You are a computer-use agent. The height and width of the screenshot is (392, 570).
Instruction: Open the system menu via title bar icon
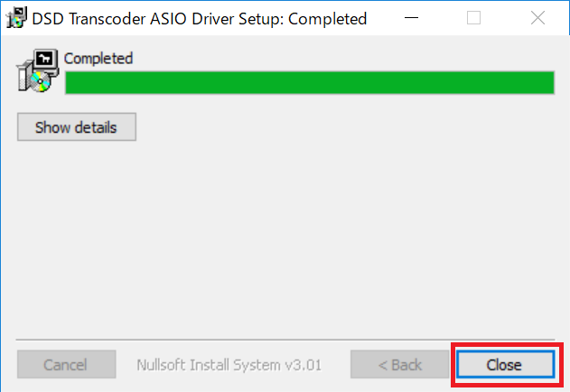pos(16,18)
